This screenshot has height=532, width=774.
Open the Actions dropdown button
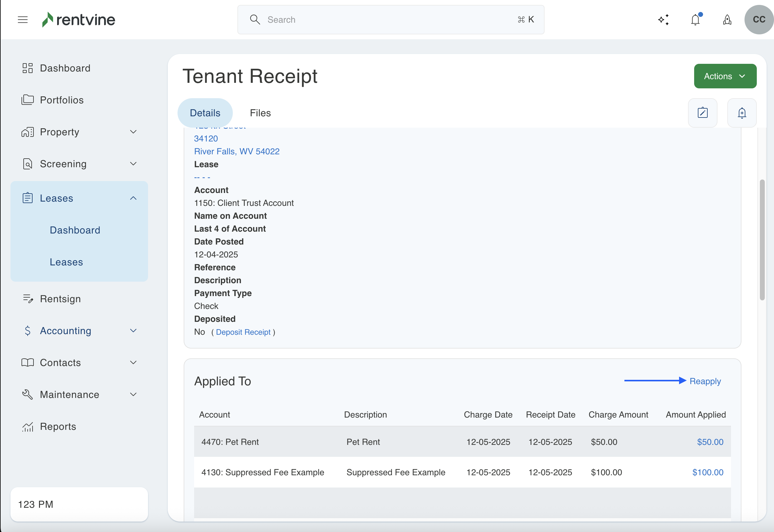click(x=725, y=76)
